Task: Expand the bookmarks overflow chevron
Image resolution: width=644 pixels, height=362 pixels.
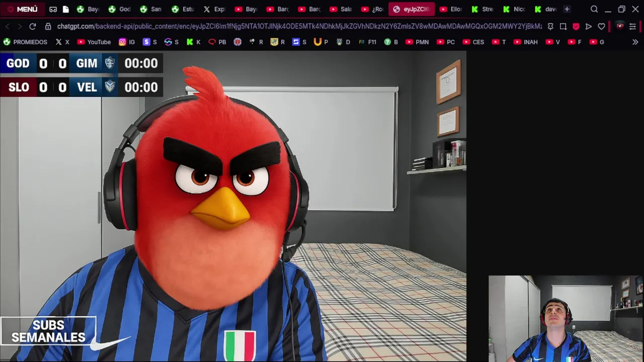Action: coord(635,42)
